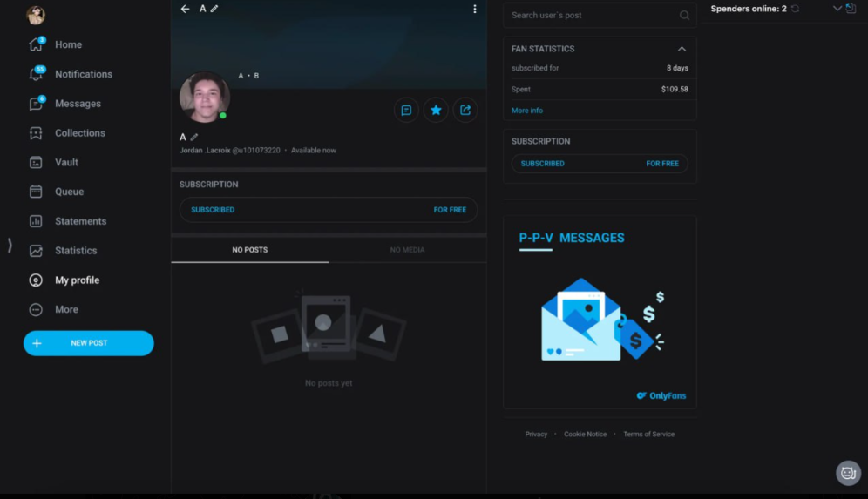868x499 pixels.
Task: Open the Privacy link
Action: [x=536, y=435]
